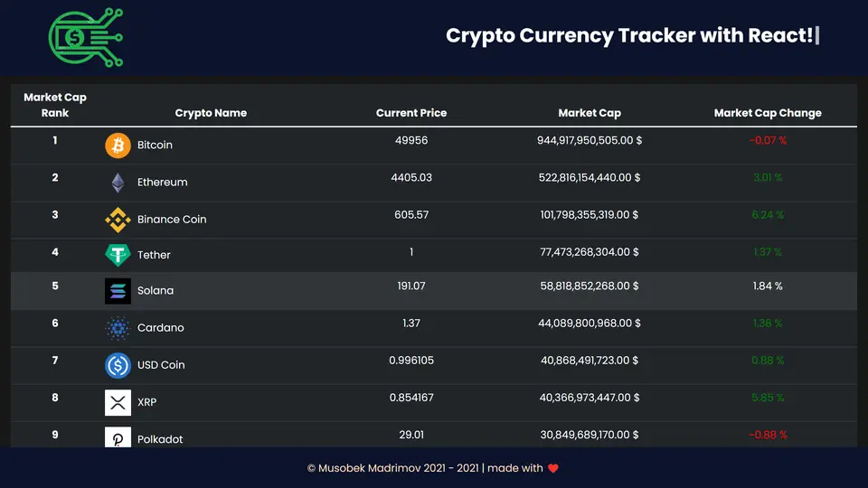868x488 pixels.
Task: Click Cardano price 1.37
Action: click(411, 324)
